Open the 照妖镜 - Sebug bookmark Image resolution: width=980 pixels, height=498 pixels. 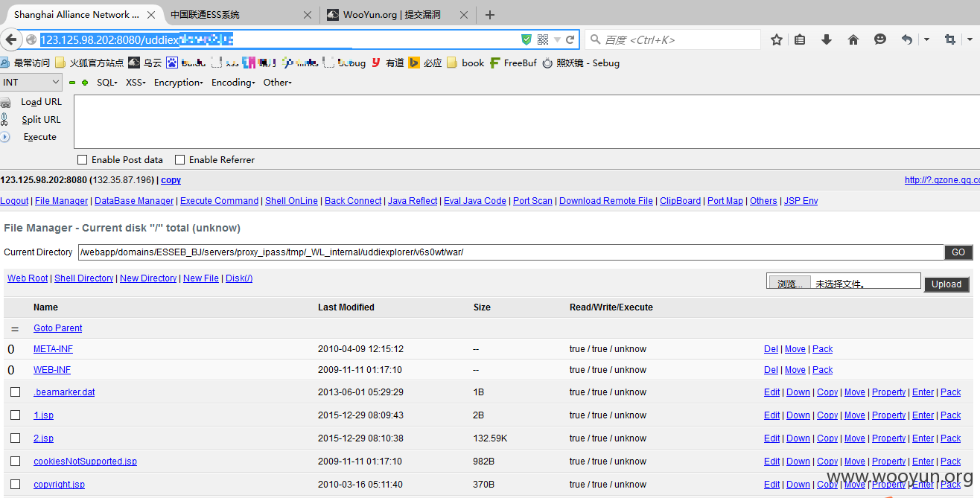pos(581,63)
